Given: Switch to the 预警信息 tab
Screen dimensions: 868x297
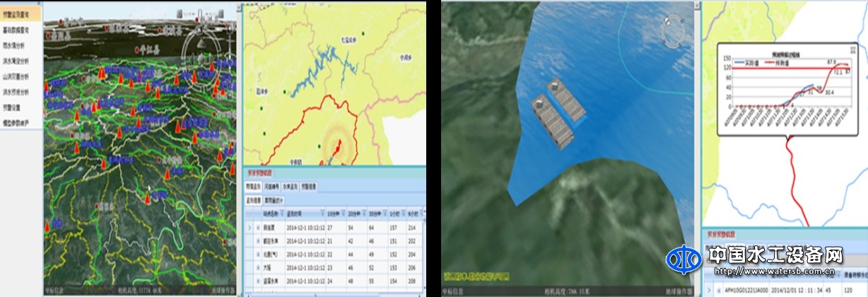Looking at the screenshot, I should point(309,187).
